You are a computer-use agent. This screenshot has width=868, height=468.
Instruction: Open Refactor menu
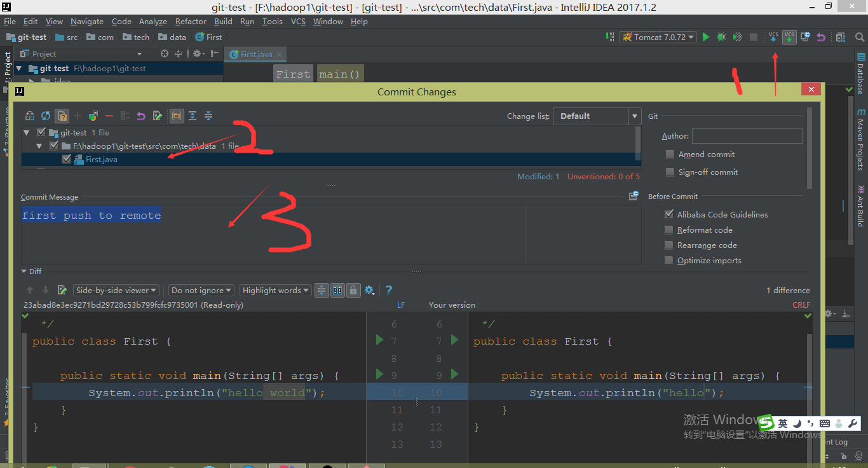point(191,22)
